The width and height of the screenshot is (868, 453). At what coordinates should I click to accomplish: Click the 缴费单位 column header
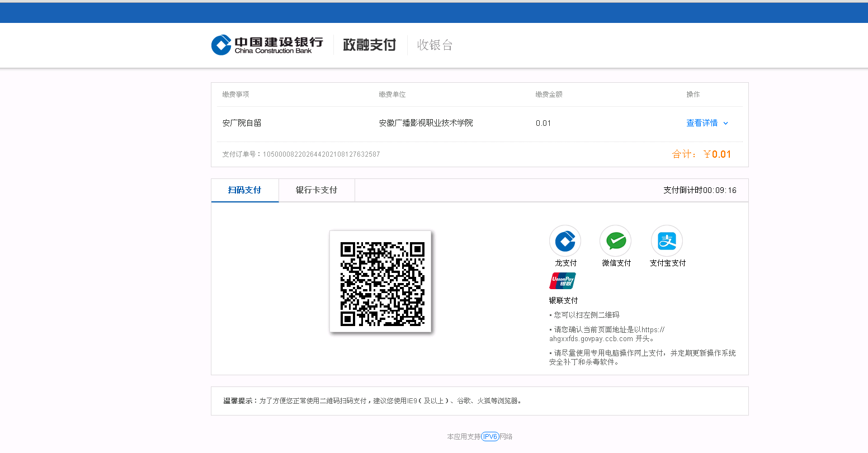(x=392, y=95)
